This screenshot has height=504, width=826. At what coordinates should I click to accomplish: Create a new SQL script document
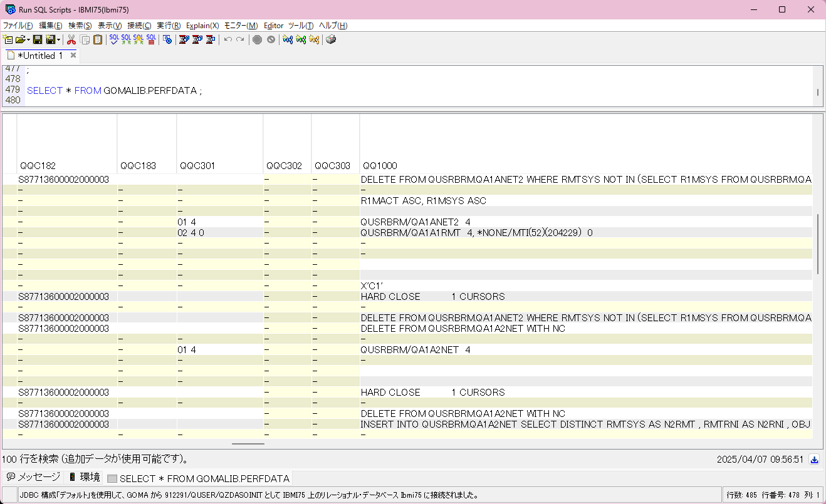(x=8, y=39)
